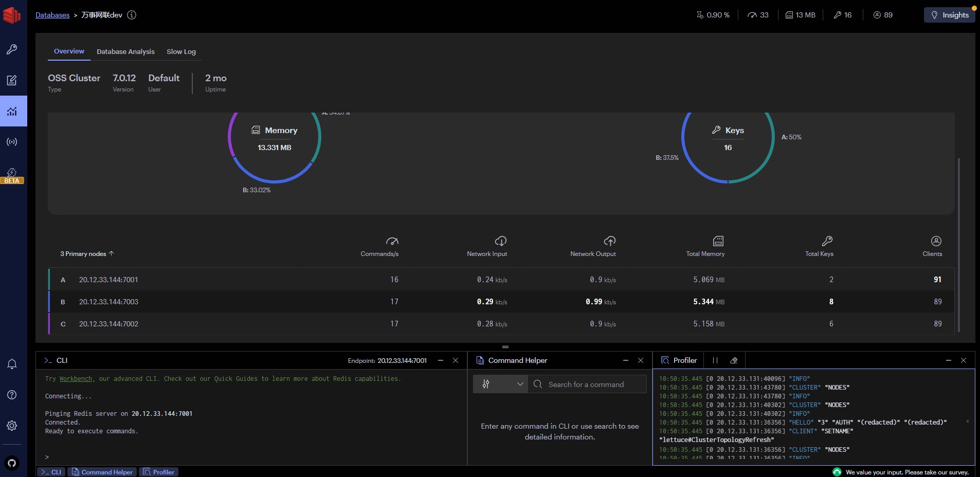Click the B: 37.5% Keys chart label
This screenshot has width=980, height=477.
click(x=667, y=158)
